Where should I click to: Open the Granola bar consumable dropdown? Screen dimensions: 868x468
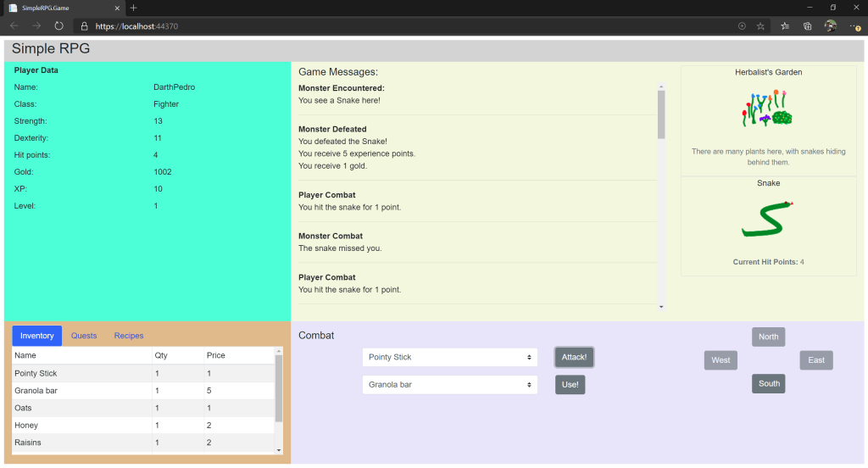pos(449,385)
